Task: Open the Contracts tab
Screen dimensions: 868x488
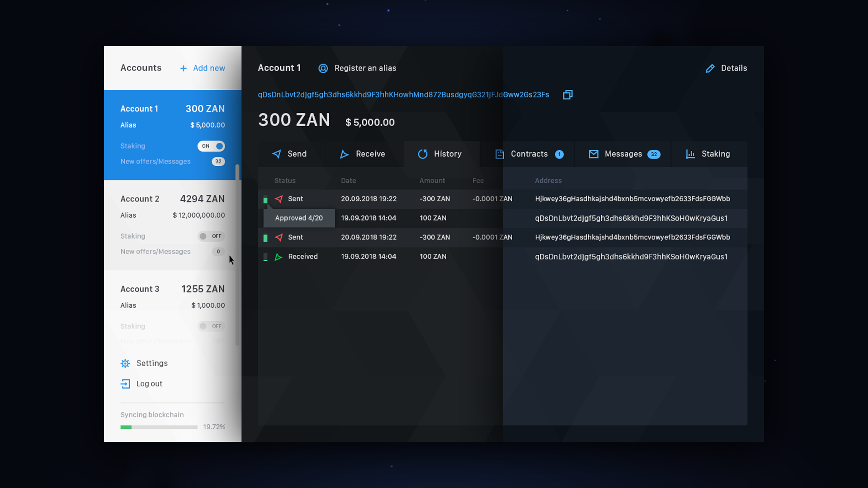Action: click(528, 154)
